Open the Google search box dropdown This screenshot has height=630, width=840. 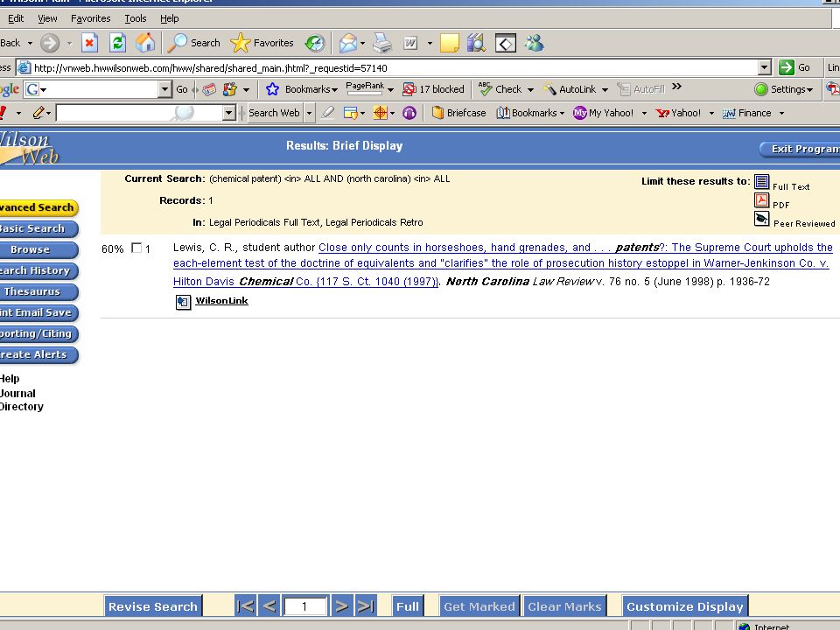coord(164,89)
